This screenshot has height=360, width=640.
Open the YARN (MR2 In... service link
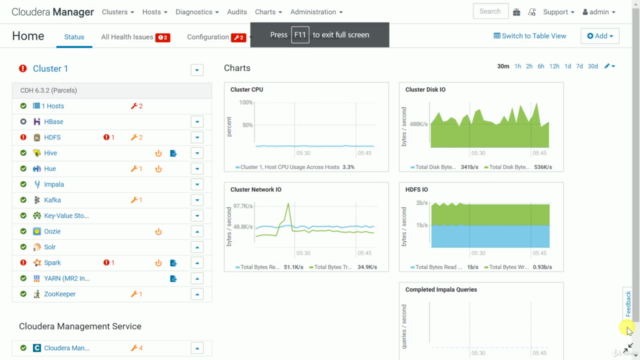(67, 278)
